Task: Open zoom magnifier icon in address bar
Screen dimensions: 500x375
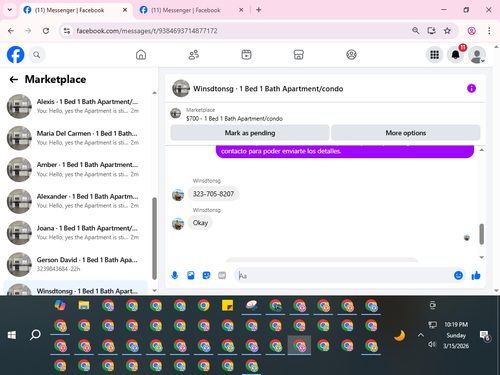Action: (x=415, y=31)
